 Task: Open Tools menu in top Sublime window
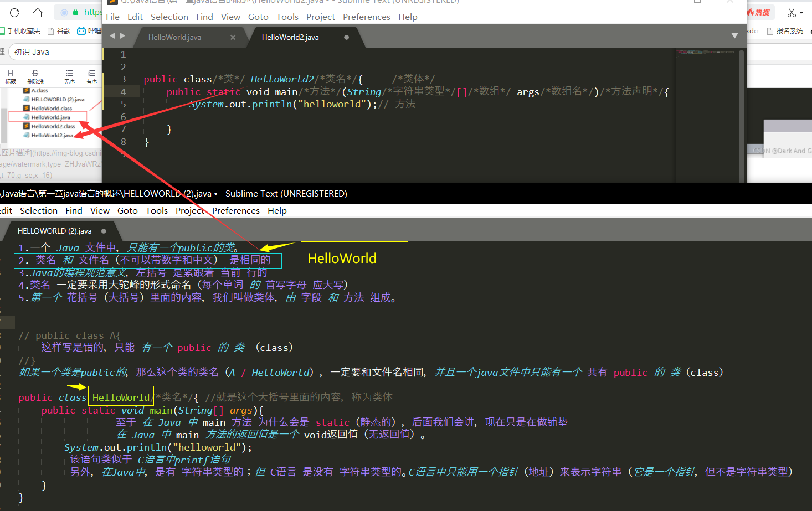click(x=287, y=17)
